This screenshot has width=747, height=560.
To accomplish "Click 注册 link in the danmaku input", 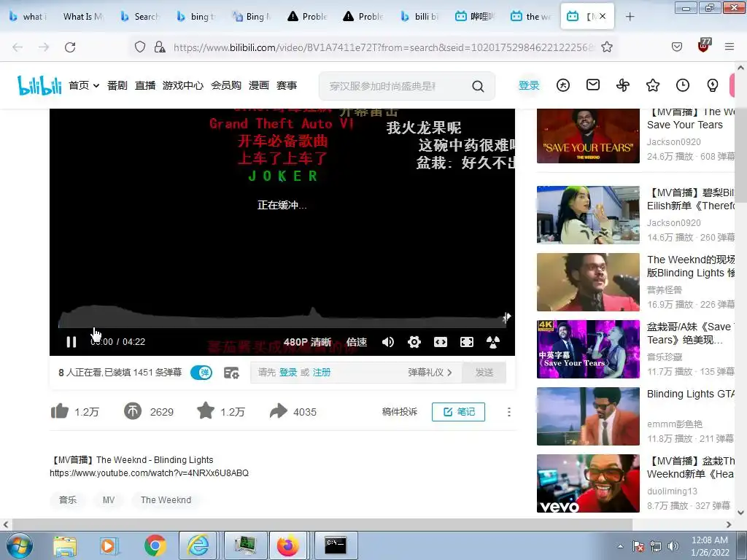I will pos(322,373).
